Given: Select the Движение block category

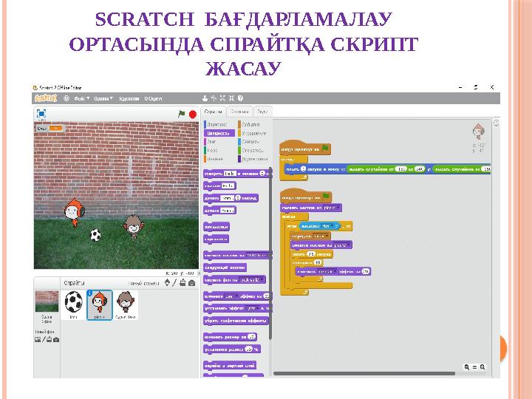Looking at the screenshot, I should [216, 125].
